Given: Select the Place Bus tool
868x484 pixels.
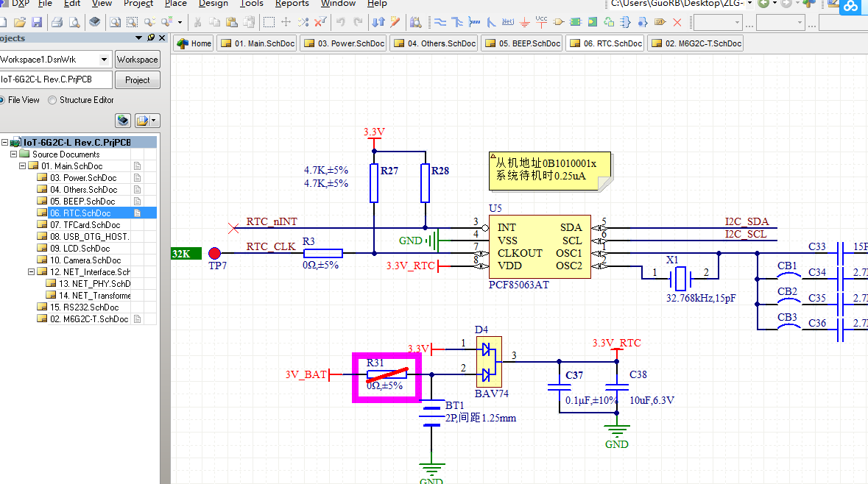Looking at the screenshot, I should tap(457, 22).
